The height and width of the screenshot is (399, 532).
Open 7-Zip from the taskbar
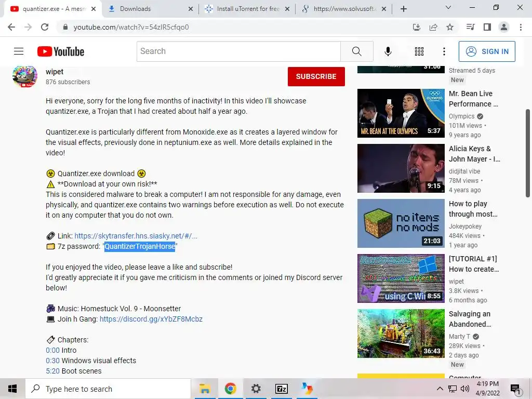[x=282, y=389]
